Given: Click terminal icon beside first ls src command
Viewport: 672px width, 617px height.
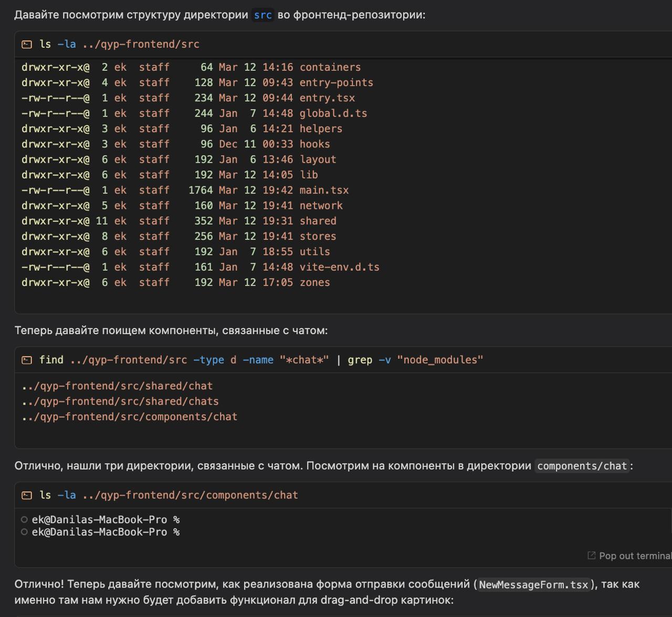Looking at the screenshot, I should click(x=27, y=45).
